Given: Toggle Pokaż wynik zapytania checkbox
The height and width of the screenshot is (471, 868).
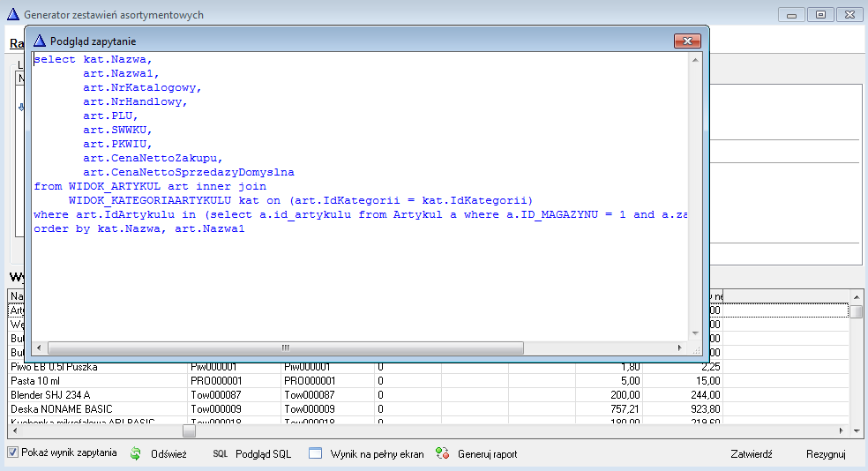Looking at the screenshot, I should 12,452.
